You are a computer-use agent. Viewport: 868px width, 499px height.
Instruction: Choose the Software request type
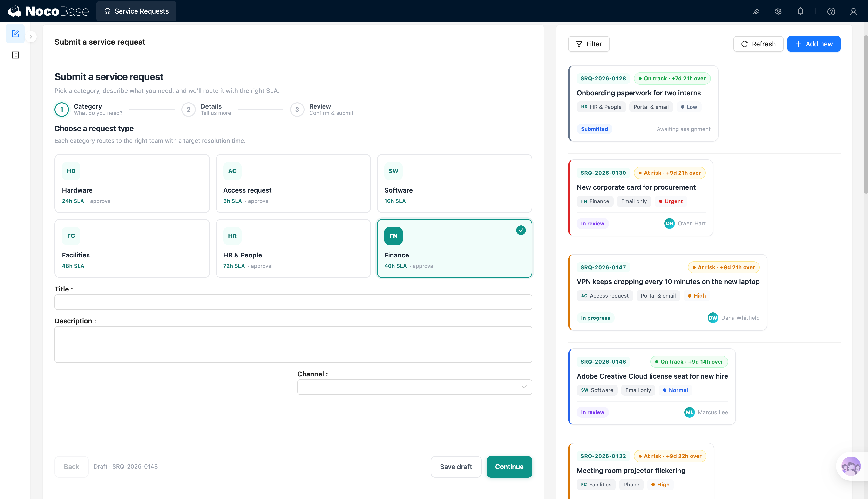[x=454, y=183]
